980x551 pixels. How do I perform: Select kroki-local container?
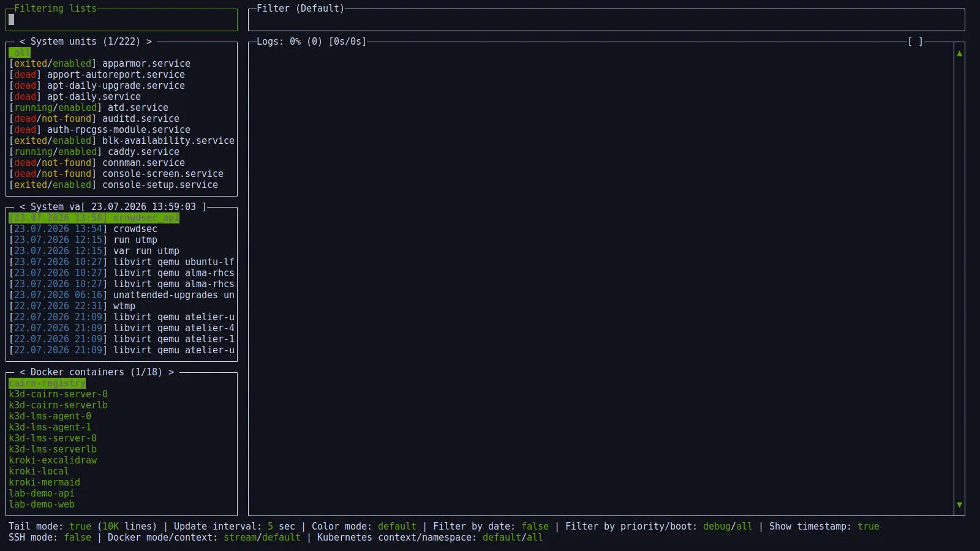coord(39,471)
